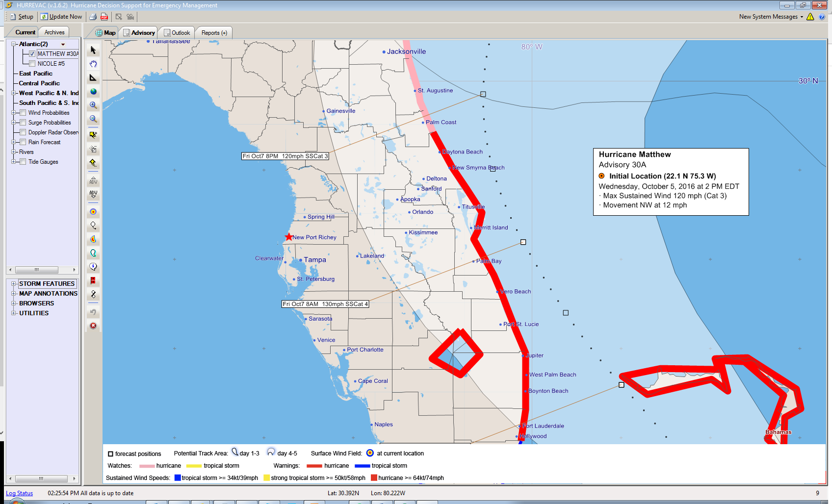This screenshot has width=832, height=504.
Task: Open the Atlantic(2) dropdown arrow
Action: pyautogui.click(x=63, y=45)
